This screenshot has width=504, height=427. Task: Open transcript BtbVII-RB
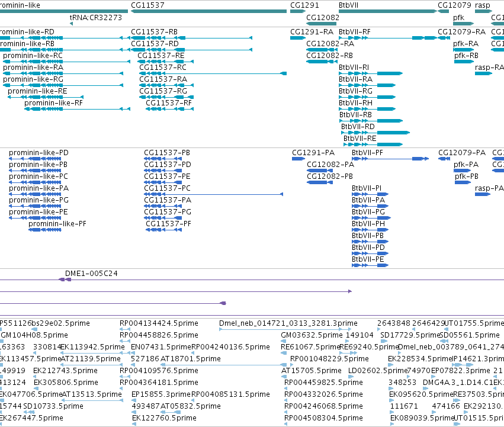(x=355, y=115)
